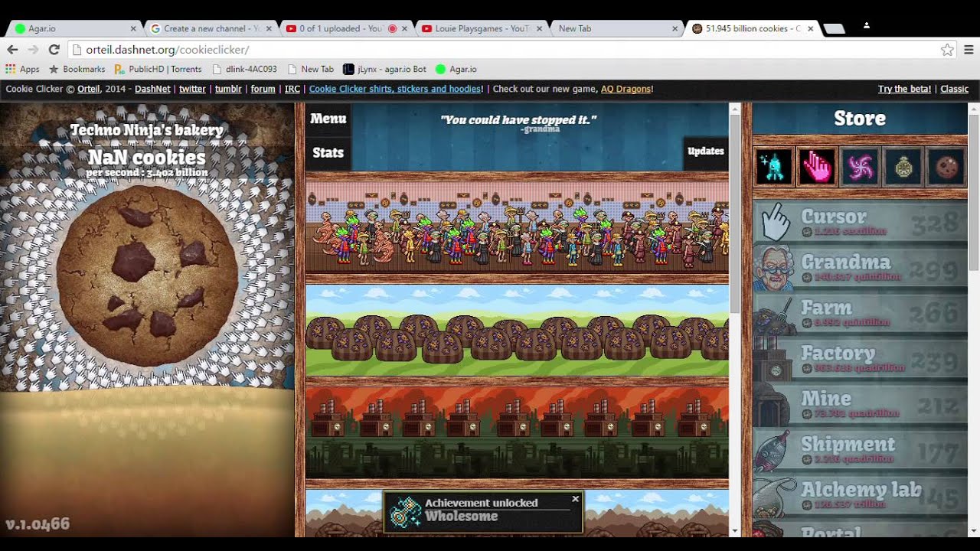Open the Bookmarks folder in bookmarks bar
980x551 pixels.
77,69
